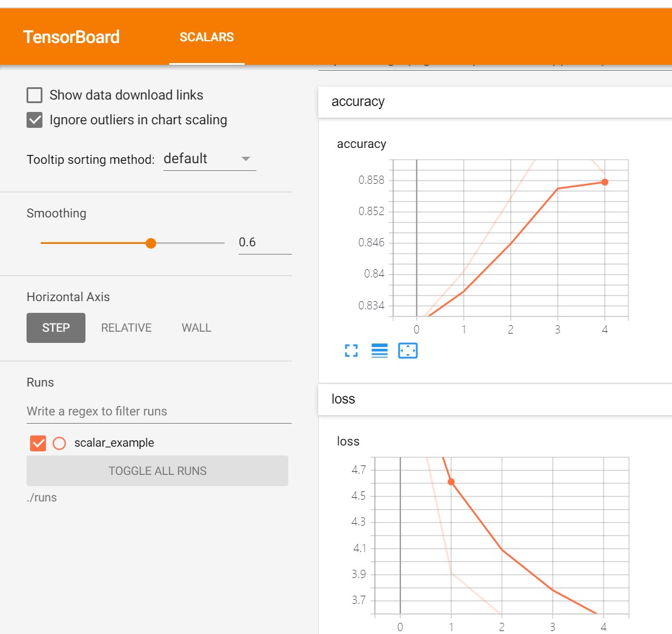Select scalar_example run radio circle
This screenshot has width=672, height=634.
pos(59,443)
